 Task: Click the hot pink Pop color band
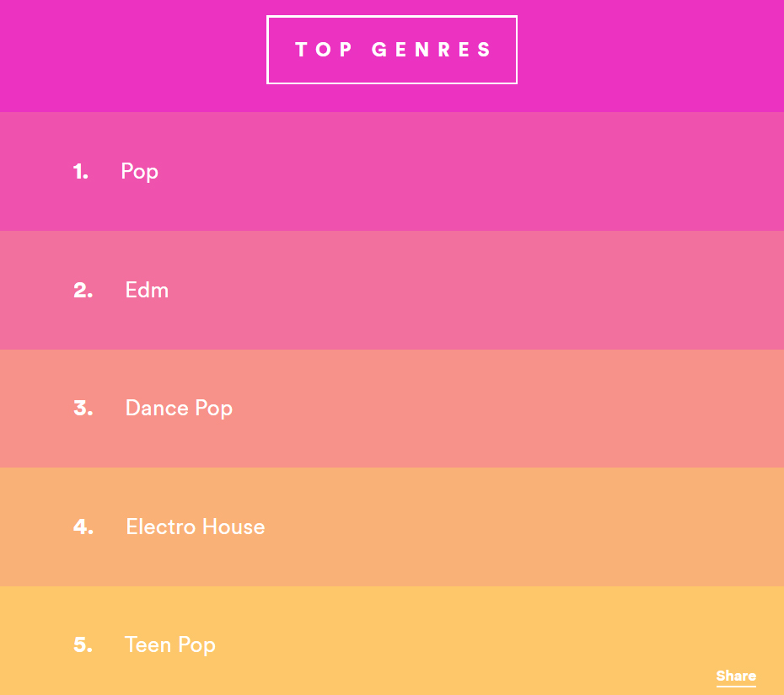(392, 171)
